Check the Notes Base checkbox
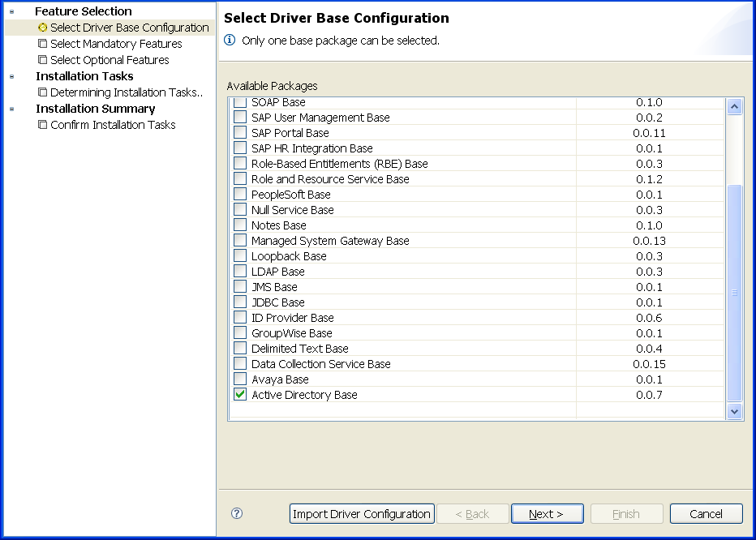756x540 pixels. pos(240,225)
